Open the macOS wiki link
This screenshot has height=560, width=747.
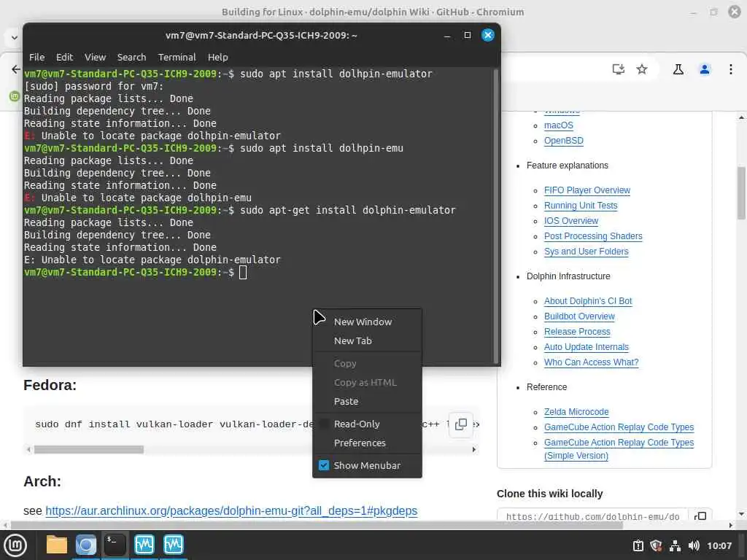pos(558,125)
